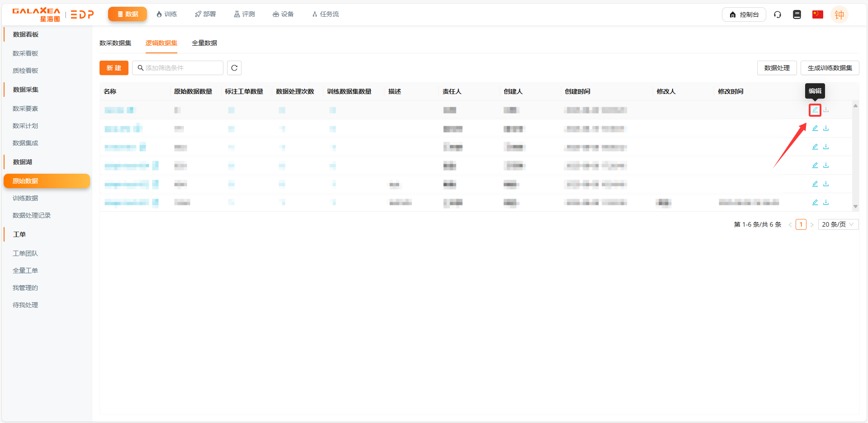
Task: Click the table scrollbar down arrow
Action: [x=855, y=206]
